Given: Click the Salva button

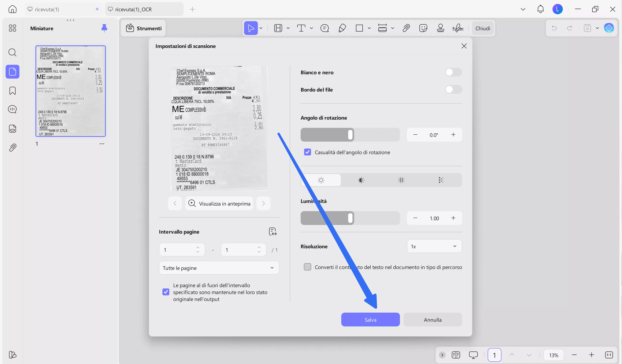Looking at the screenshot, I should (370, 320).
